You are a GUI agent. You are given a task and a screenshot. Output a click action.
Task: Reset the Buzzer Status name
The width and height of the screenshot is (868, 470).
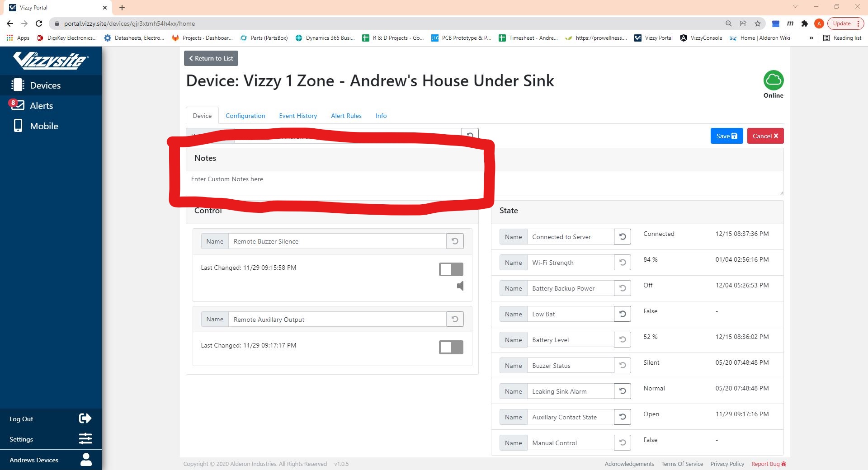623,365
